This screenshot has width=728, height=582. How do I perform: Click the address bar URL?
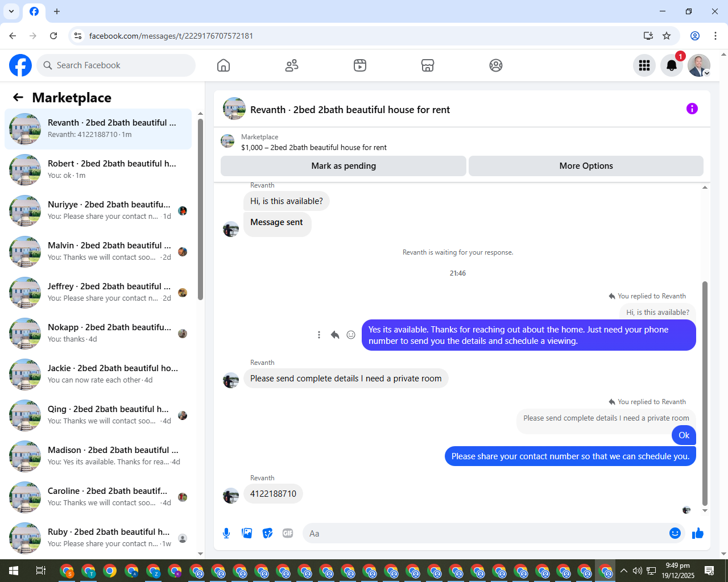[171, 36]
